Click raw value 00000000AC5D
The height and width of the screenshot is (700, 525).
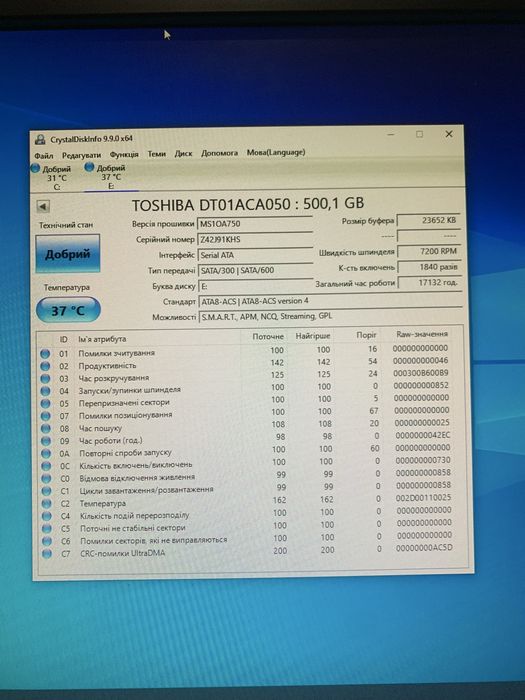coord(424,548)
